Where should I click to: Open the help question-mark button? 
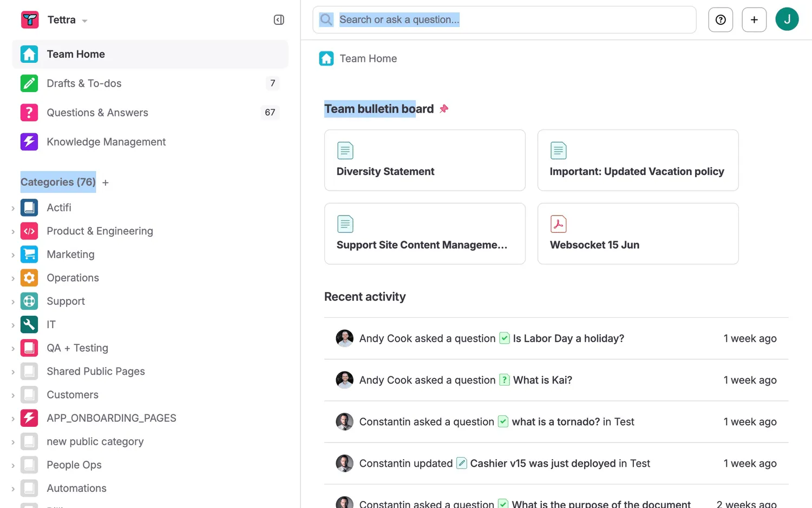(721, 20)
